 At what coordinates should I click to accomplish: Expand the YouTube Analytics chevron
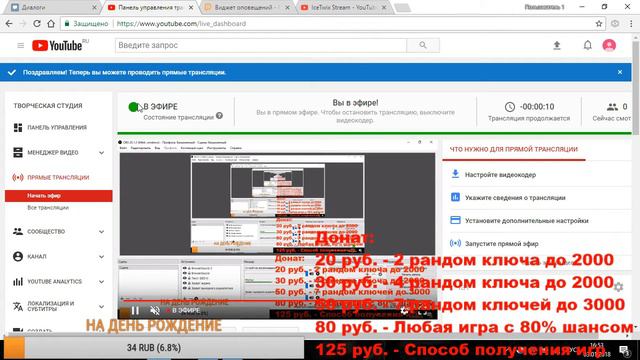tap(101, 282)
